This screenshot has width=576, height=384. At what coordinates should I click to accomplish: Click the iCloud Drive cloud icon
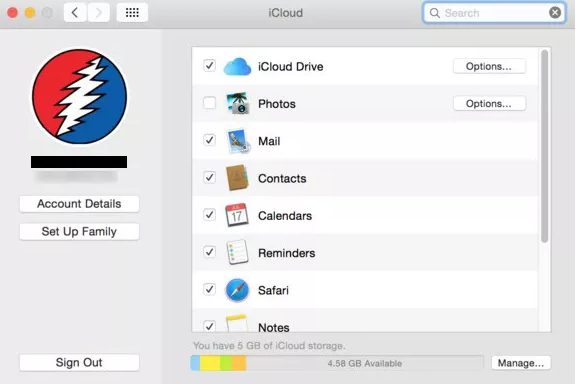(x=237, y=67)
